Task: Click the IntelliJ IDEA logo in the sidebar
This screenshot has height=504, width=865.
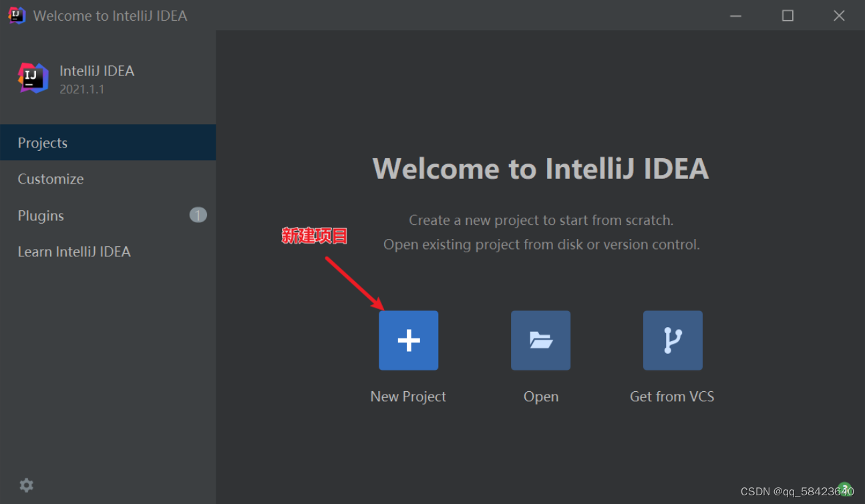Action: tap(33, 78)
